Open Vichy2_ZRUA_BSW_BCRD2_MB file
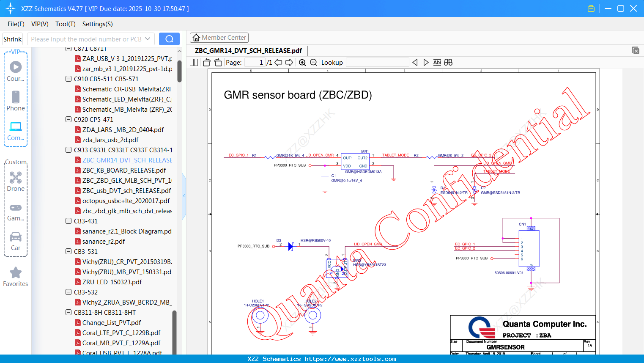 click(127, 302)
